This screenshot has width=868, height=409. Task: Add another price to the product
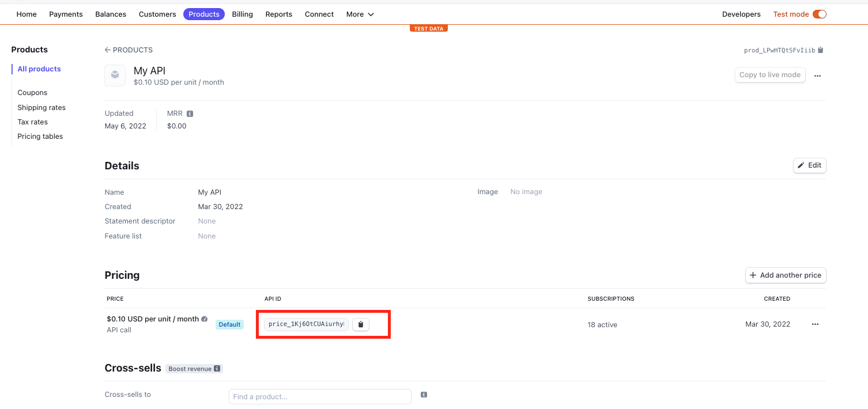pos(786,275)
